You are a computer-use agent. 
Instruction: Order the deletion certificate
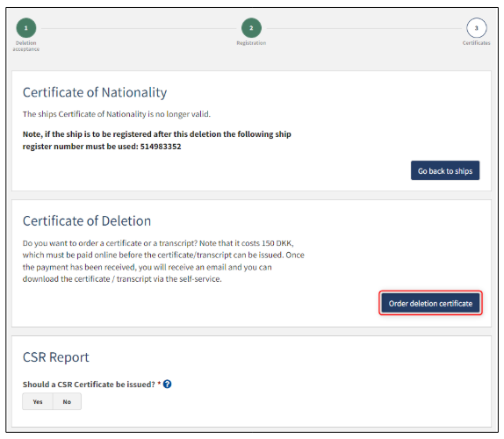pyautogui.click(x=430, y=303)
